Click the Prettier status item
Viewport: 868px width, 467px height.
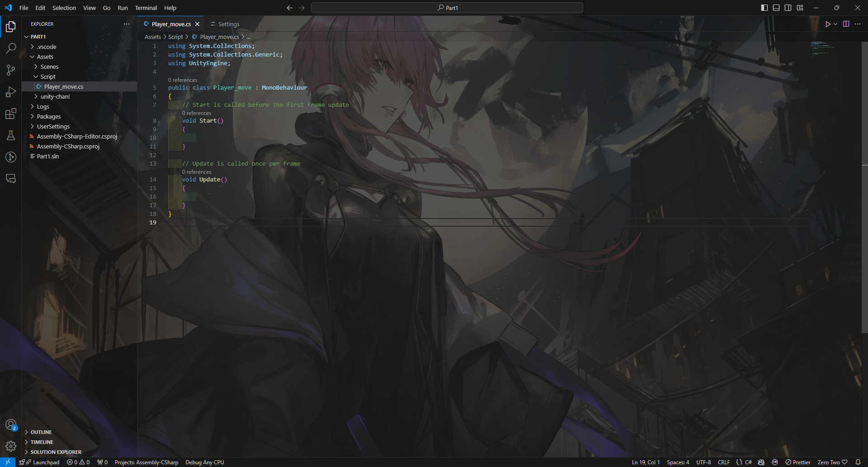point(798,462)
